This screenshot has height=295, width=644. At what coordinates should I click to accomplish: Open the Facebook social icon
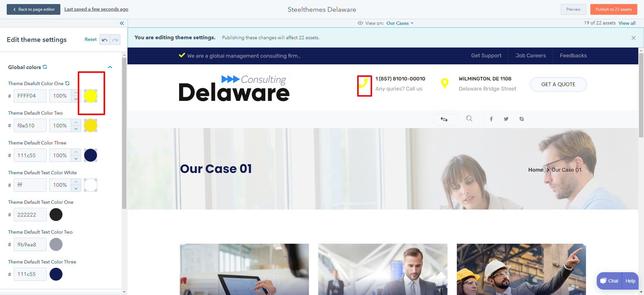pos(491,119)
